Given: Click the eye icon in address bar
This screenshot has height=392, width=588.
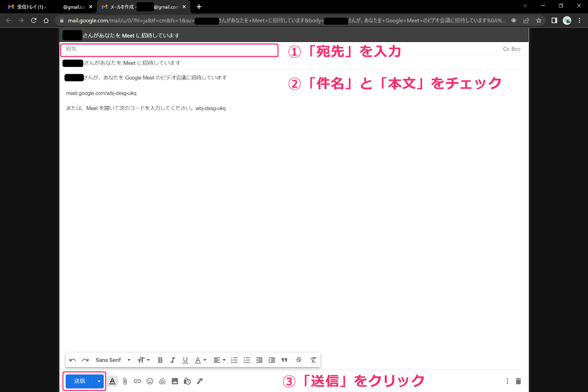Looking at the screenshot, I should pyautogui.click(x=514, y=20).
